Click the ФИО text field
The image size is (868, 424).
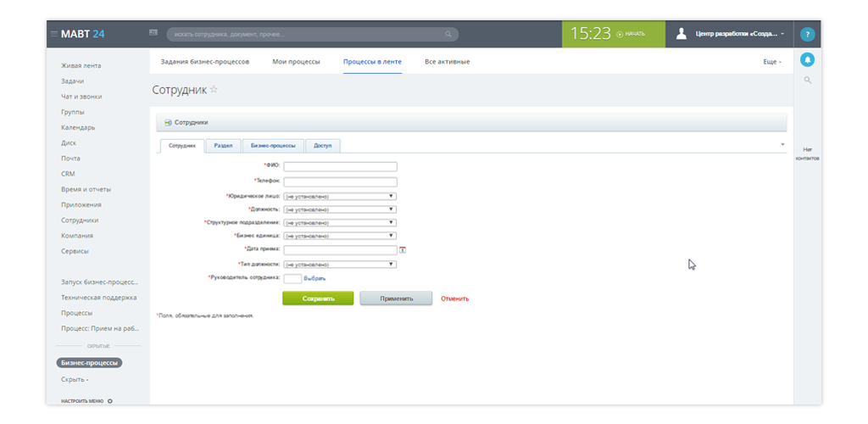[x=341, y=166]
